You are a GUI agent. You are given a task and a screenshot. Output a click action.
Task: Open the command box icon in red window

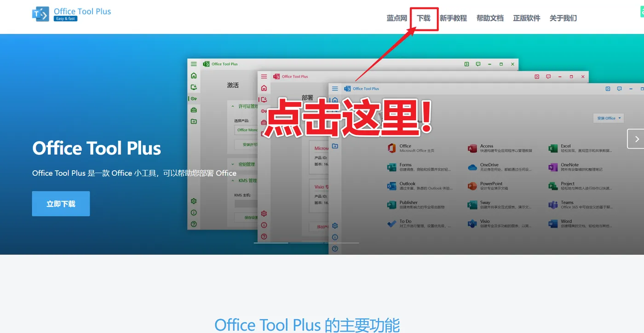pos(537,77)
